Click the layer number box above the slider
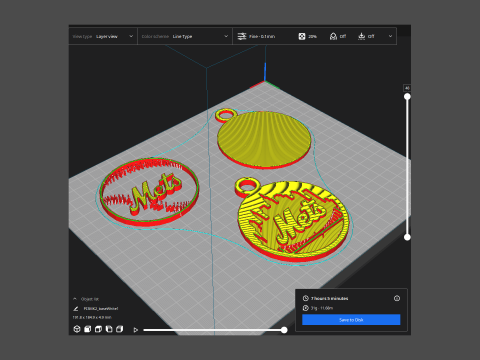This screenshot has width=480, height=360. [x=407, y=88]
